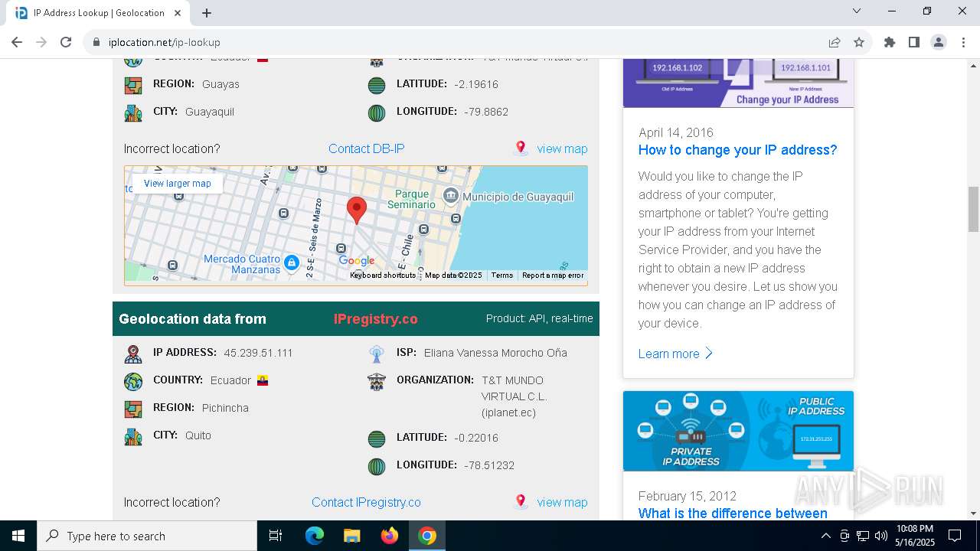
Task: Click the ORGANIZATION icon for T&T Mundo Virtual
Action: pos(377,381)
